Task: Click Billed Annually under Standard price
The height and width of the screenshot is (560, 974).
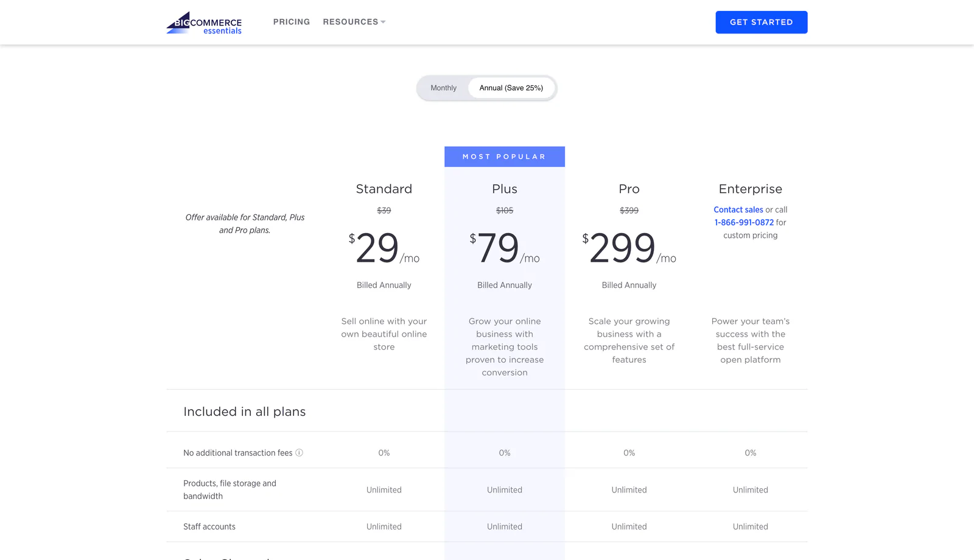Action: 384,285
